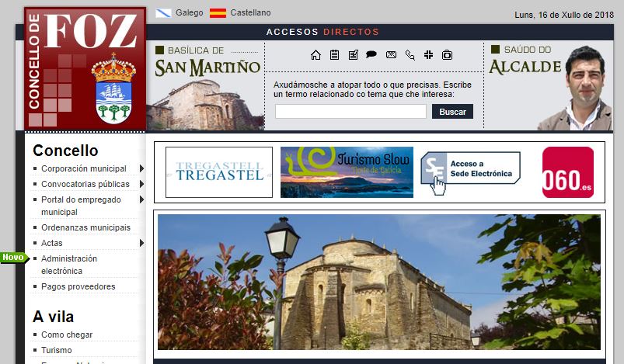Click the A vila section heading
Screen dimensions: 624x364
click(54, 317)
